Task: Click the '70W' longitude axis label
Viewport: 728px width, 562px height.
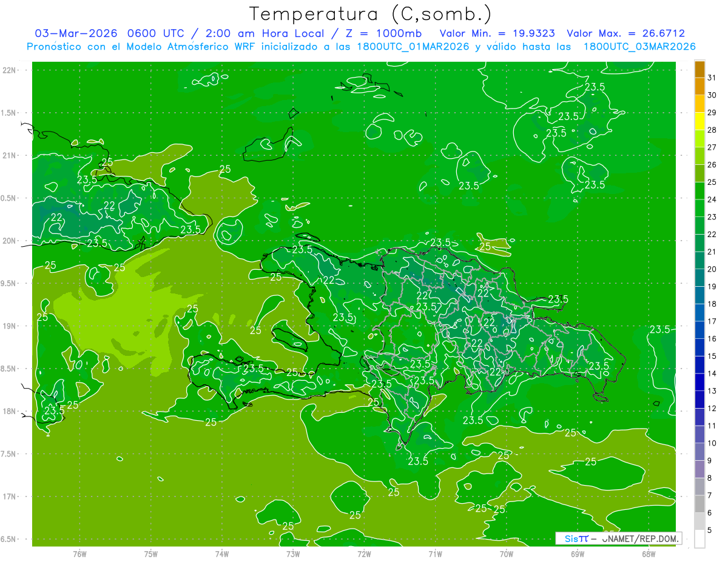Action: click(507, 554)
